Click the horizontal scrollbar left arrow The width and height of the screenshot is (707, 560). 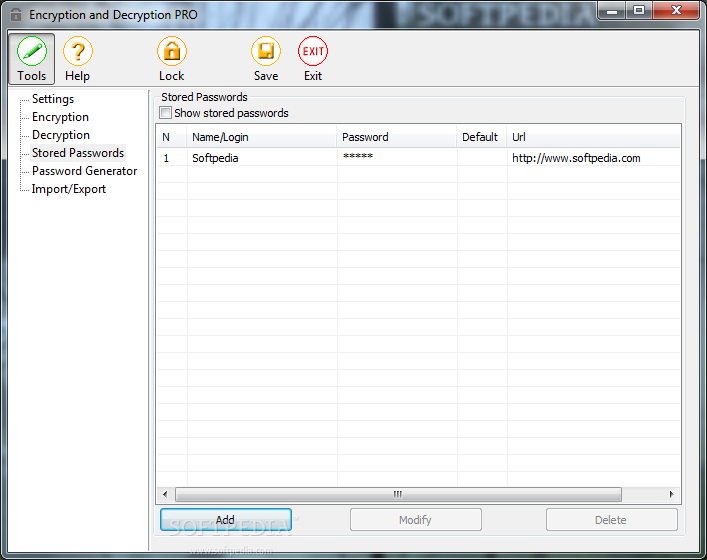tap(165, 494)
